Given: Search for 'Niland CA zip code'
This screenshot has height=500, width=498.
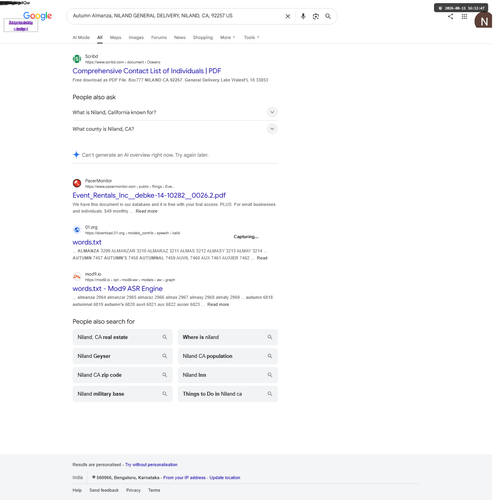Looking at the screenshot, I should coord(122,375).
